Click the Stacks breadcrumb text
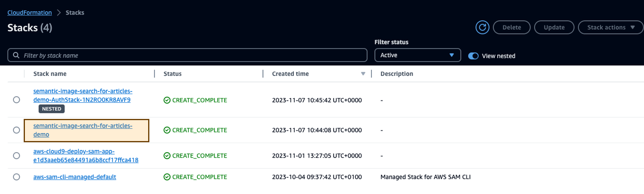 click(x=75, y=13)
